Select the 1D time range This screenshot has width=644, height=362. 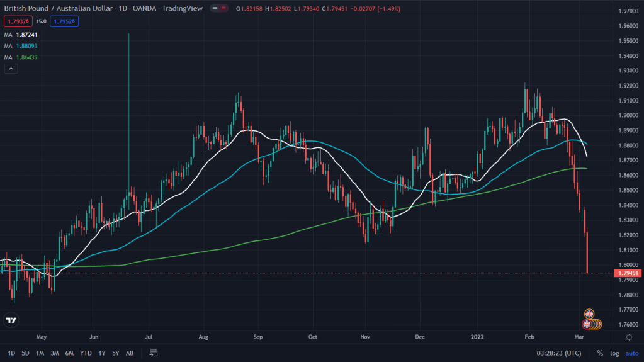tap(11, 353)
